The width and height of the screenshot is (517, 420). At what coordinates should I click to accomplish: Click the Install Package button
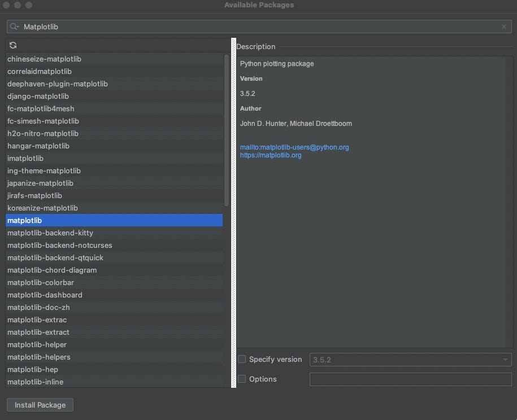tap(40, 405)
